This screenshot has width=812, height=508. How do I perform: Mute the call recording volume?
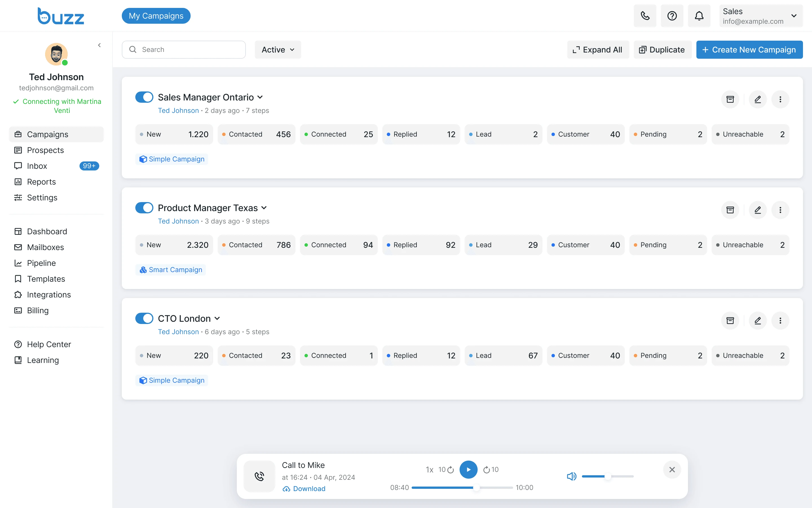tap(572, 476)
